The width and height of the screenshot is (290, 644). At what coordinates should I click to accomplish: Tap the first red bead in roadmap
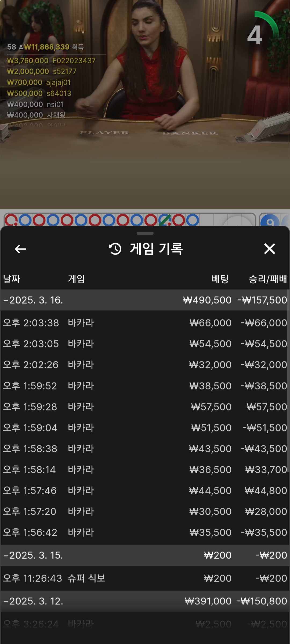point(11,220)
